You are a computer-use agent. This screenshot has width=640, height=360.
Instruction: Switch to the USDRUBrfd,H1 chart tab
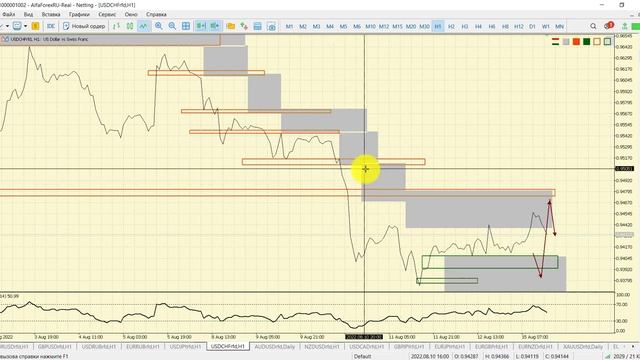(99, 347)
